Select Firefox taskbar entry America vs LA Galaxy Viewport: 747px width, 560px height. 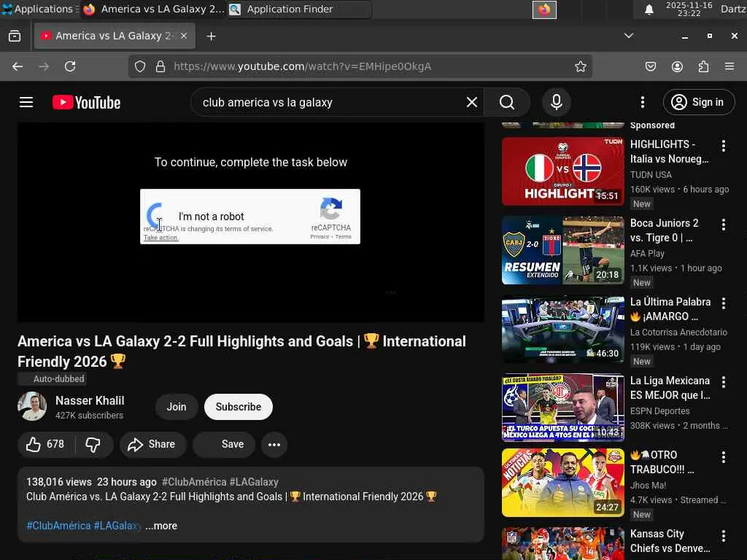pos(153,9)
